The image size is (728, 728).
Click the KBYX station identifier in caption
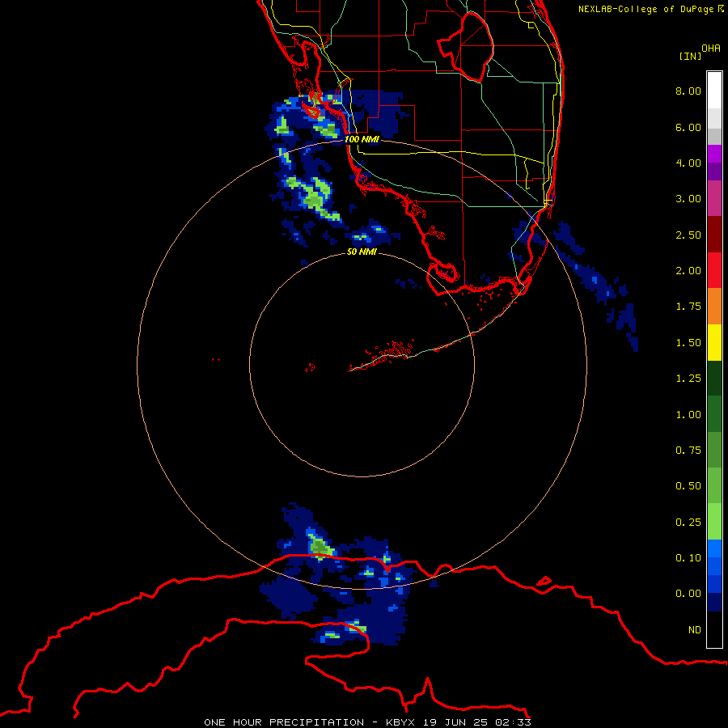tap(402, 722)
